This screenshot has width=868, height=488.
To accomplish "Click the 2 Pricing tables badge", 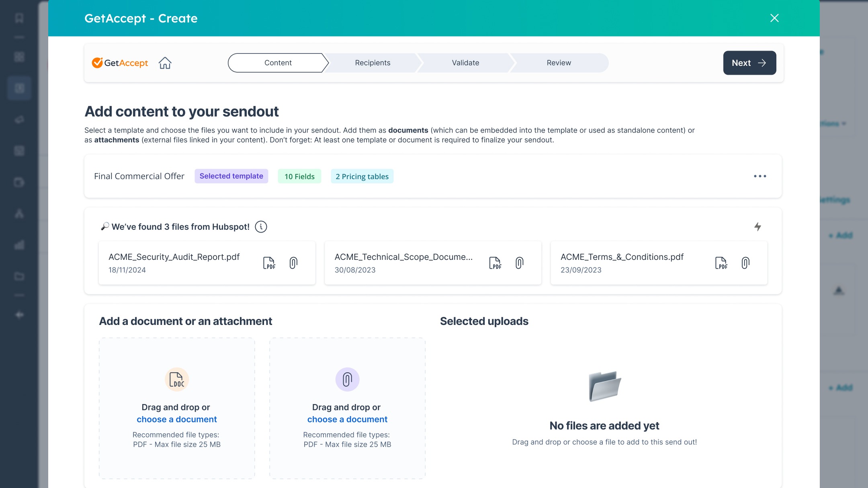I will tap(362, 177).
